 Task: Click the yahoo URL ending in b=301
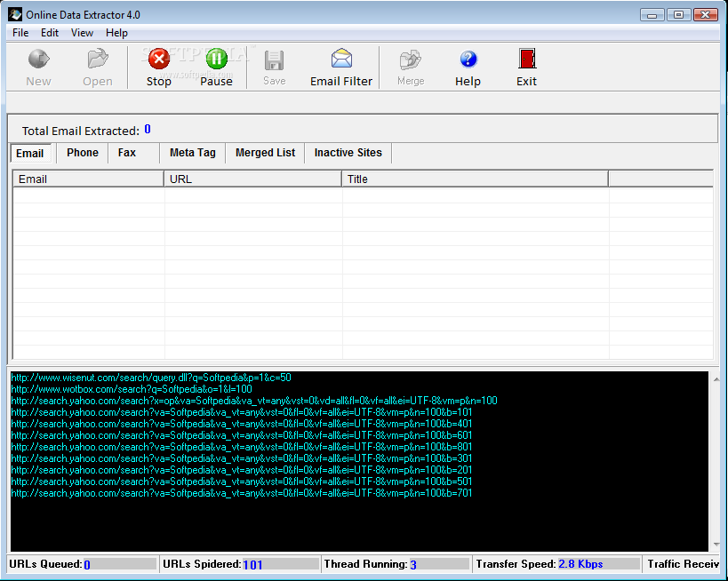[242, 458]
